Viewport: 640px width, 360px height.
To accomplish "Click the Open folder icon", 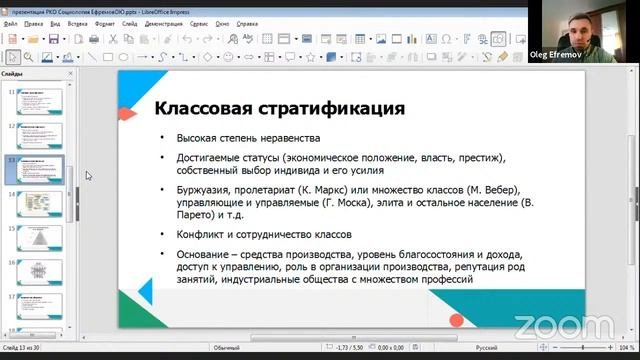I will (33, 39).
